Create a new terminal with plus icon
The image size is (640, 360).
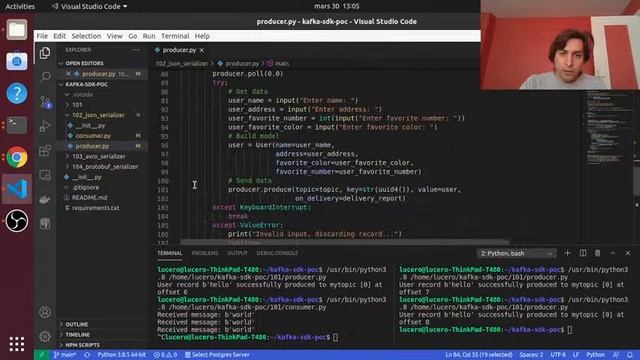[567, 253]
